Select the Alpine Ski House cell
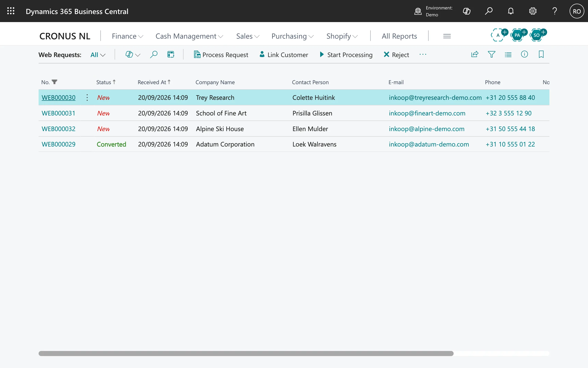 coord(220,129)
